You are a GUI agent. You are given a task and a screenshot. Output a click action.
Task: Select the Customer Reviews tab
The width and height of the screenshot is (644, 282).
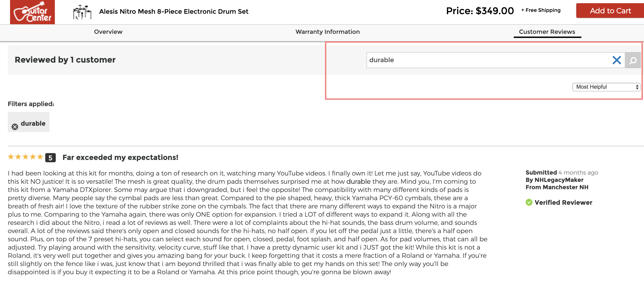pos(547,32)
